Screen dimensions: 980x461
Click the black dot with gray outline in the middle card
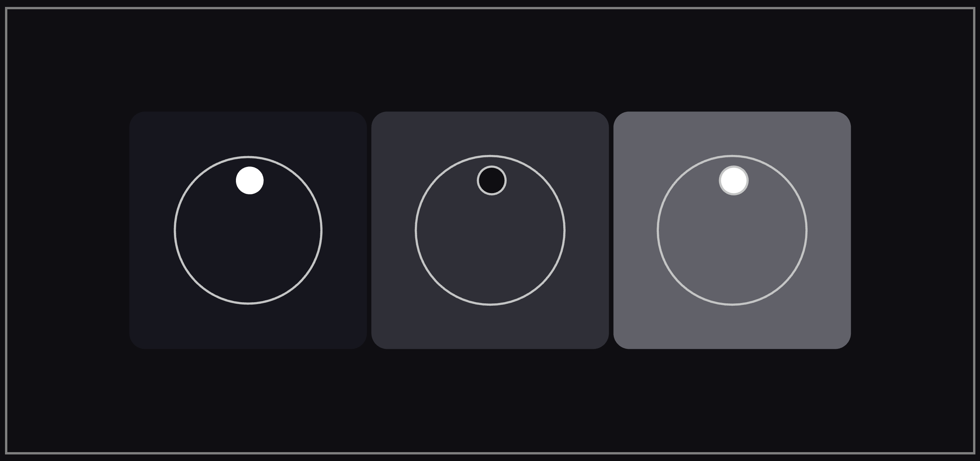click(492, 180)
